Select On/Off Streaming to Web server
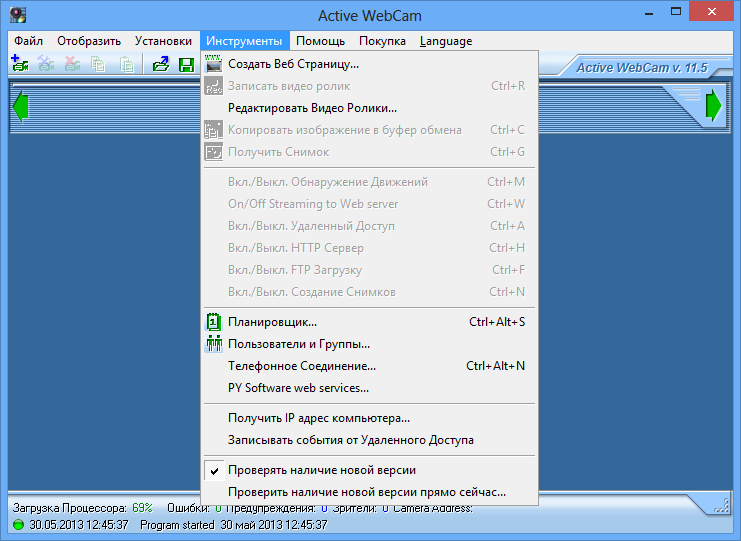The image size is (741, 541). pos(370,204)
